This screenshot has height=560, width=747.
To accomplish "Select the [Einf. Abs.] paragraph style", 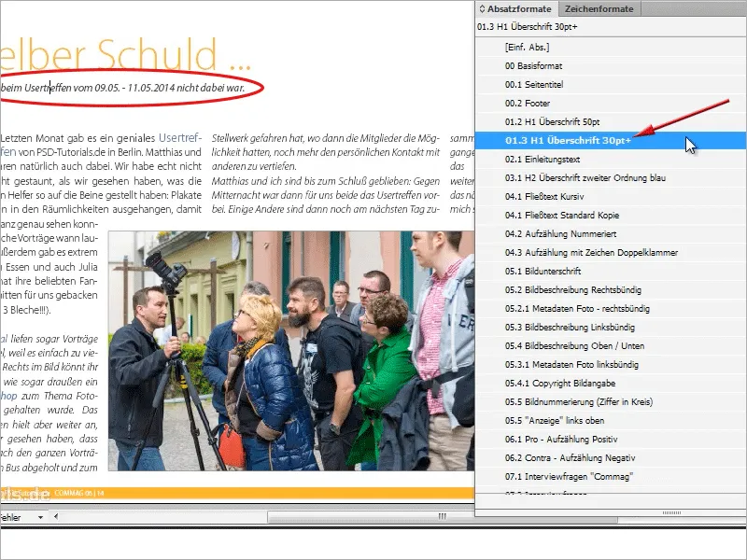I will [611, 47].
